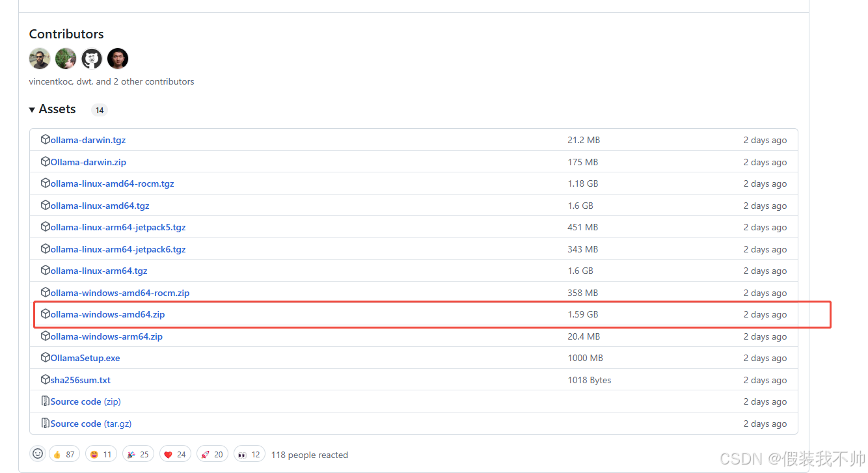
Task: Click the 451 MB size value
Action: click(x=583, y=227)
